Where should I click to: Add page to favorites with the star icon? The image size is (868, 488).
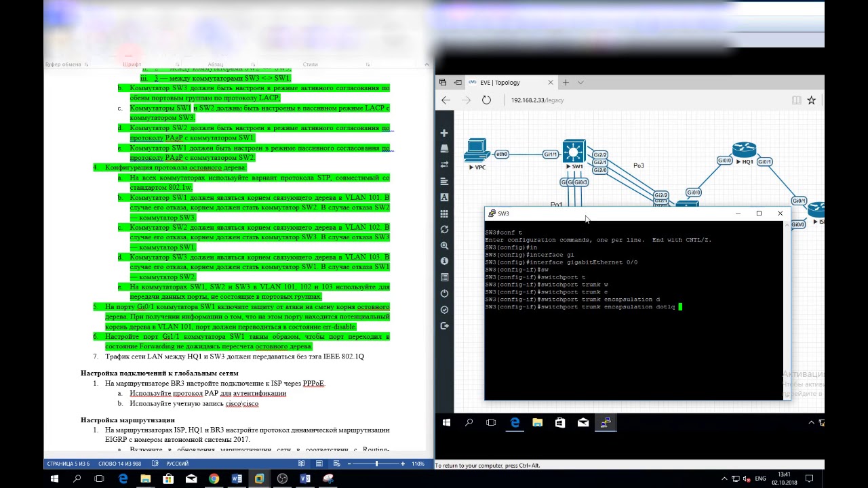pos(812,100)
